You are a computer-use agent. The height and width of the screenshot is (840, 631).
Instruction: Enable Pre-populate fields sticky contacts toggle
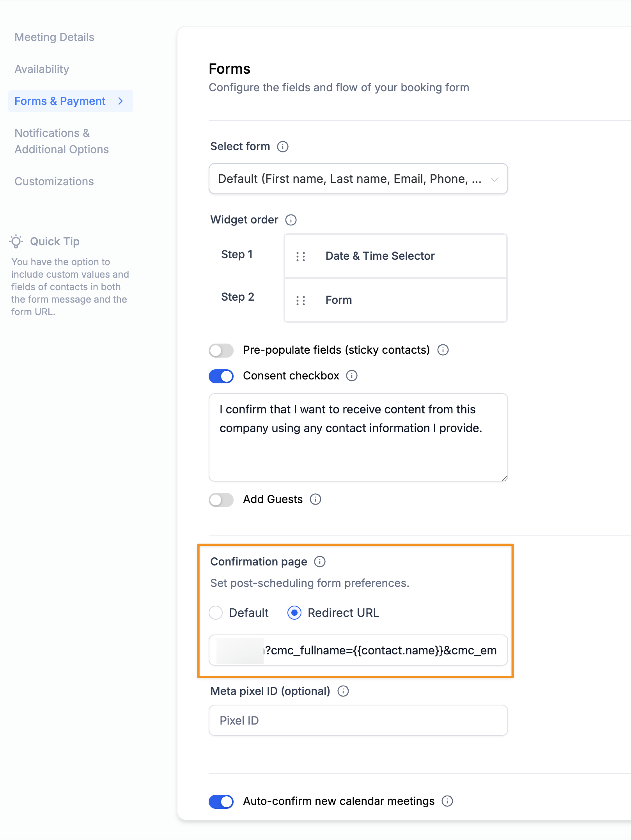pos(221,350)
